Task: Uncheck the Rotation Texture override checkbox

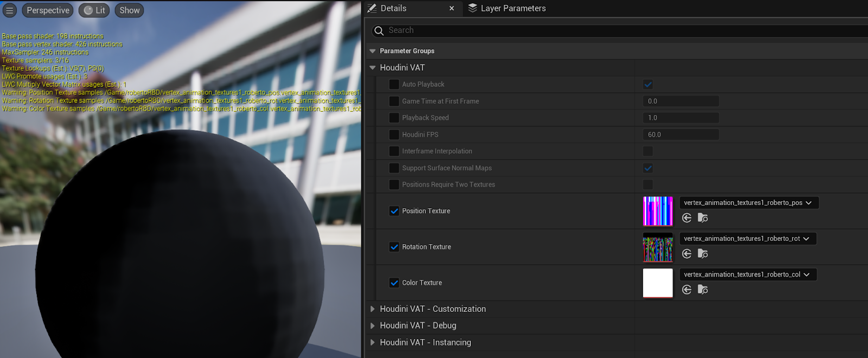Action: pyautogui.click(x=394, y=247)
